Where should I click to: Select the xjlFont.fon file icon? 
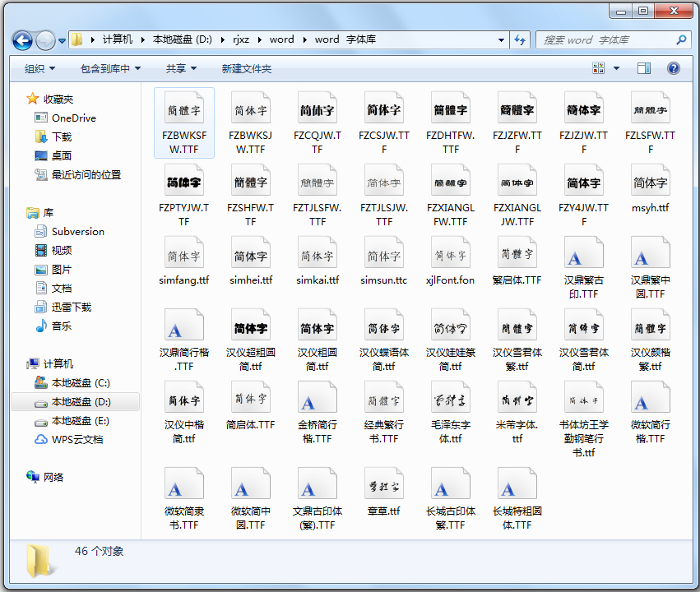[x=451, y=253]
